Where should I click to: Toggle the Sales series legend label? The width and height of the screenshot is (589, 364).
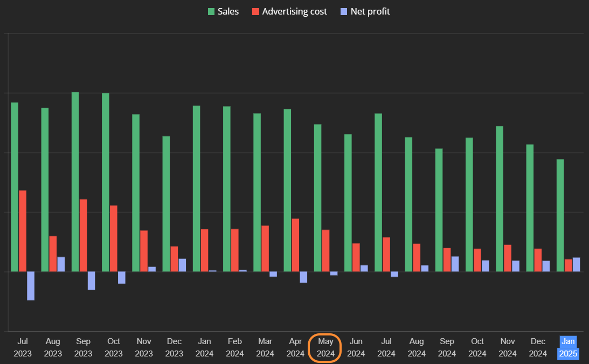pyautogui.click(x=228, y=12)
